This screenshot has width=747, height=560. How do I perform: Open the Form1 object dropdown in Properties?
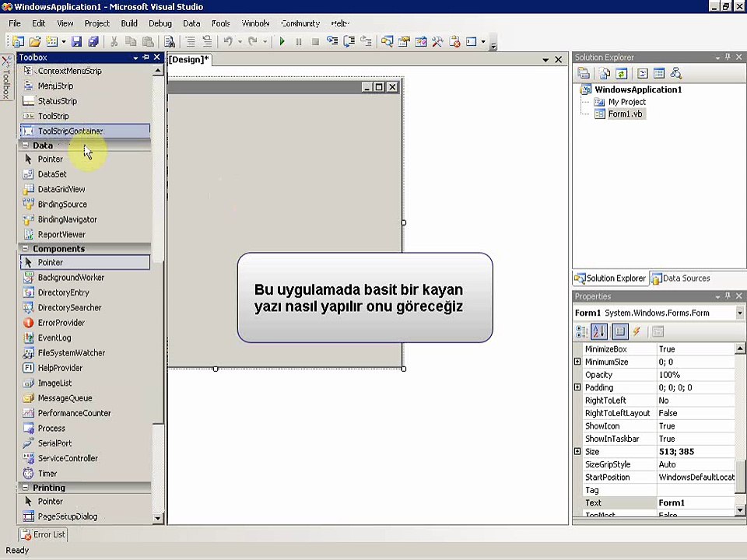[x=740, y=313]
